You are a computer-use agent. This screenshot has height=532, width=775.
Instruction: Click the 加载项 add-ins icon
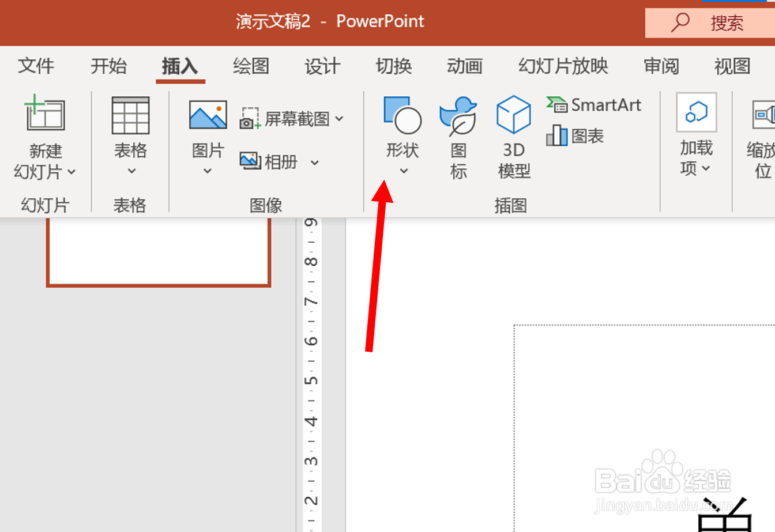click(697, 112)
